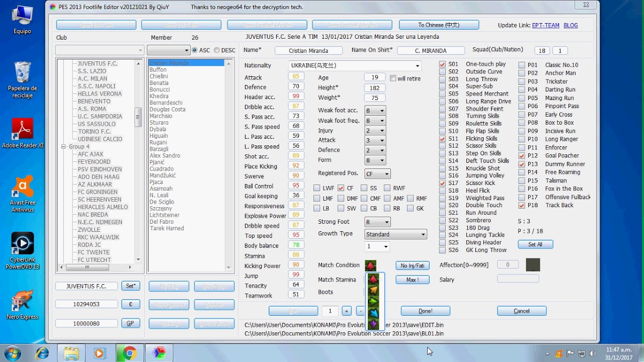644x362 pixels.
Task: Open CyberLink PowerDVD 13 desktop shortcut
Action: pos(23,251)
